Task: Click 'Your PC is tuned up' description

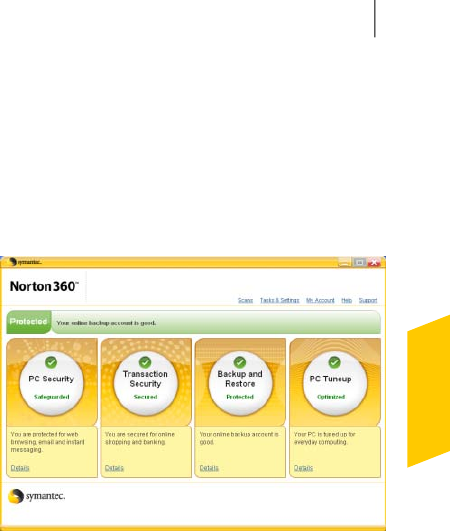Action: coord(324,438)
